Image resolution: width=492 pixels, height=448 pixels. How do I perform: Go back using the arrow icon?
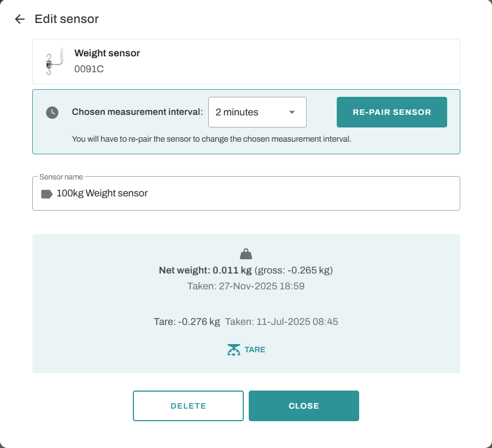(x=20, y=19)
